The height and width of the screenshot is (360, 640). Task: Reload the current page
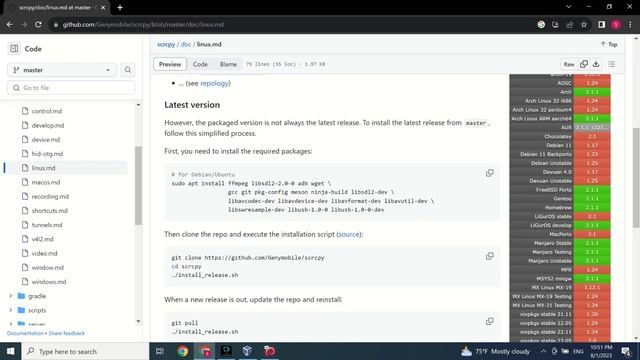pos(38,24)
